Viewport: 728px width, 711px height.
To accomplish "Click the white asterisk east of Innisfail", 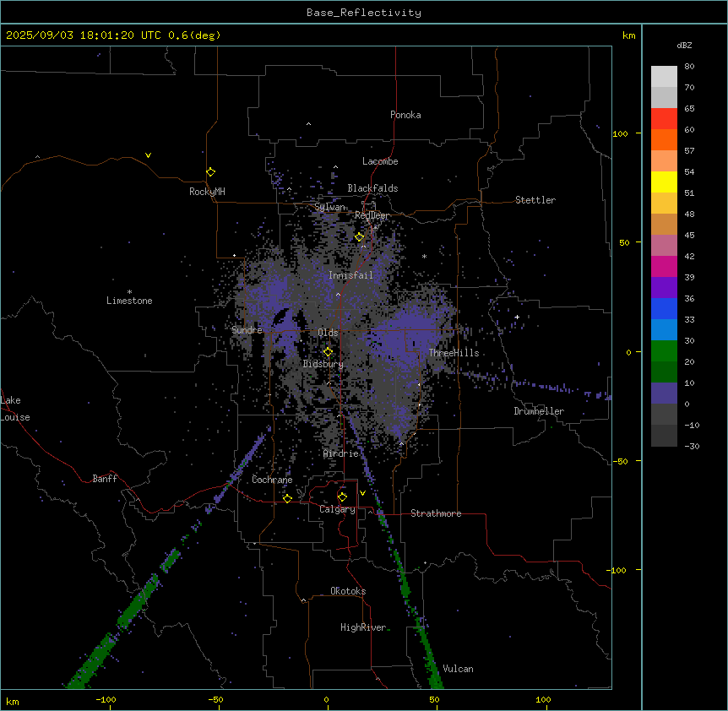I will tap(424, 256).
